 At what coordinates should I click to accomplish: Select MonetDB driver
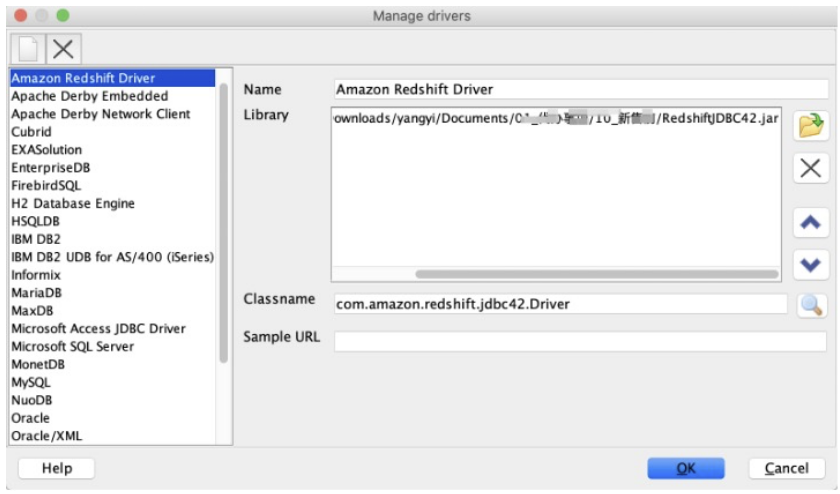pos(112,364)
